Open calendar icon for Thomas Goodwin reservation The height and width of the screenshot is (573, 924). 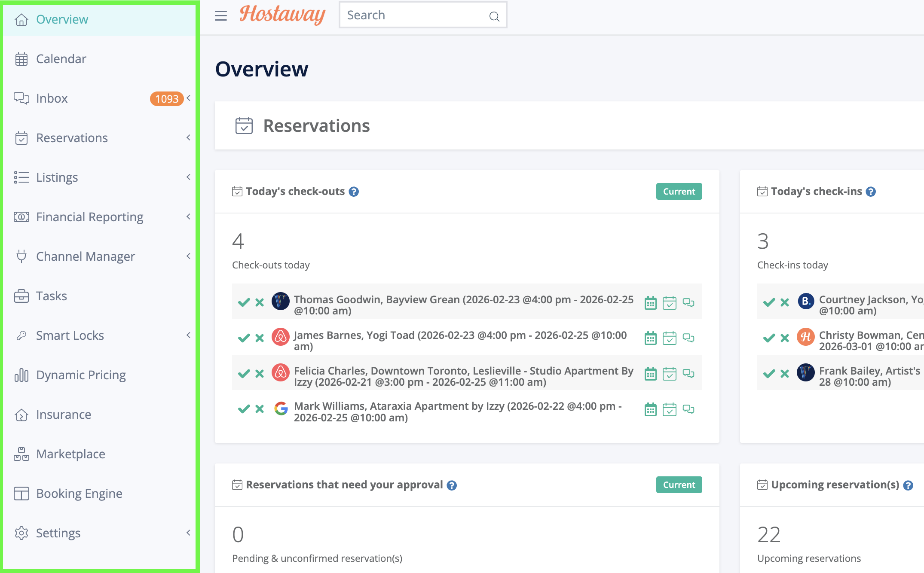(x=651, y=303)
